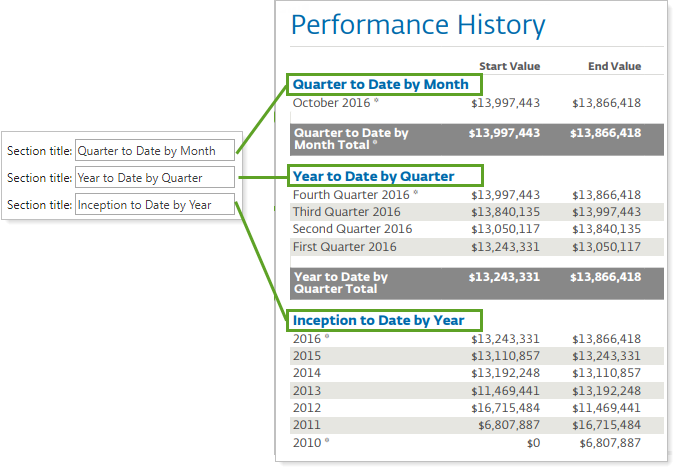
Task: Click the $0 start value for 2010
Action: [532, 442]
